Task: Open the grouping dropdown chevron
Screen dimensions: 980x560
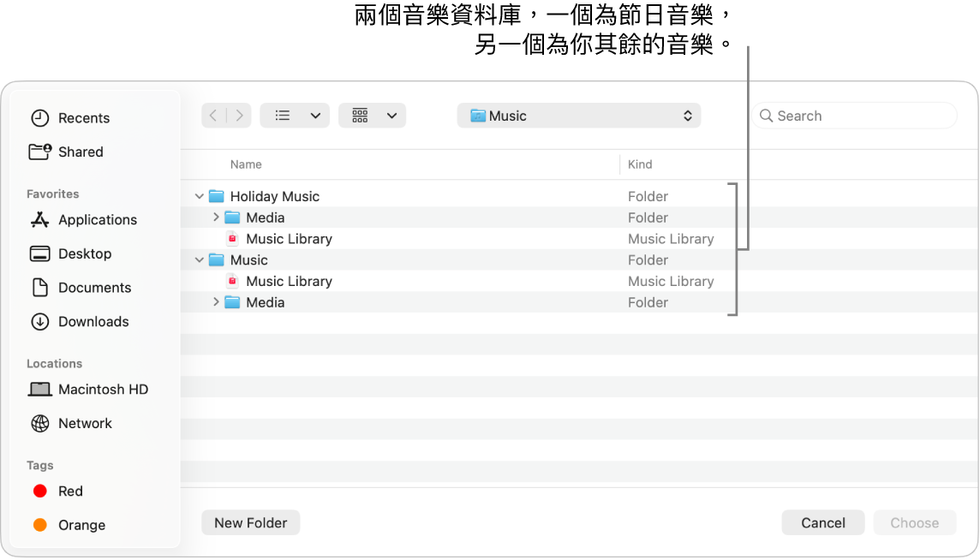Action: (x=391, y=116)
